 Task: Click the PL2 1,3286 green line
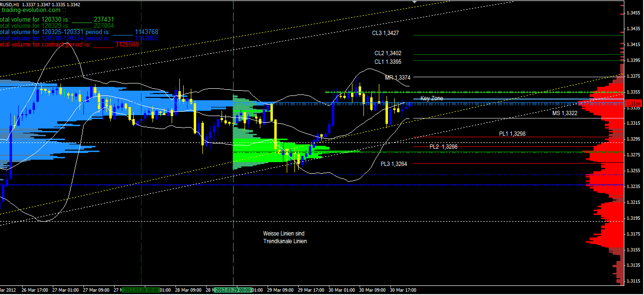(x=444, y=147)
